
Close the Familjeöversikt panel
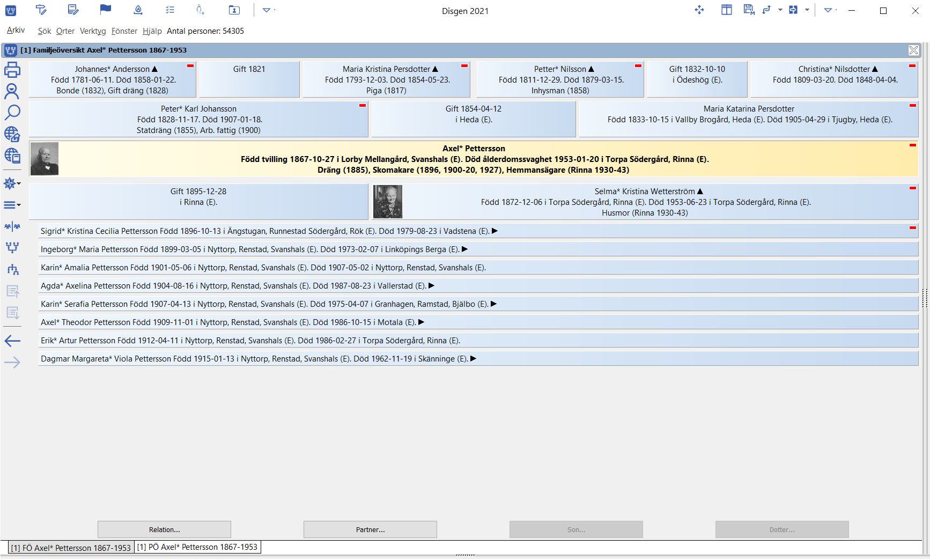913,50
